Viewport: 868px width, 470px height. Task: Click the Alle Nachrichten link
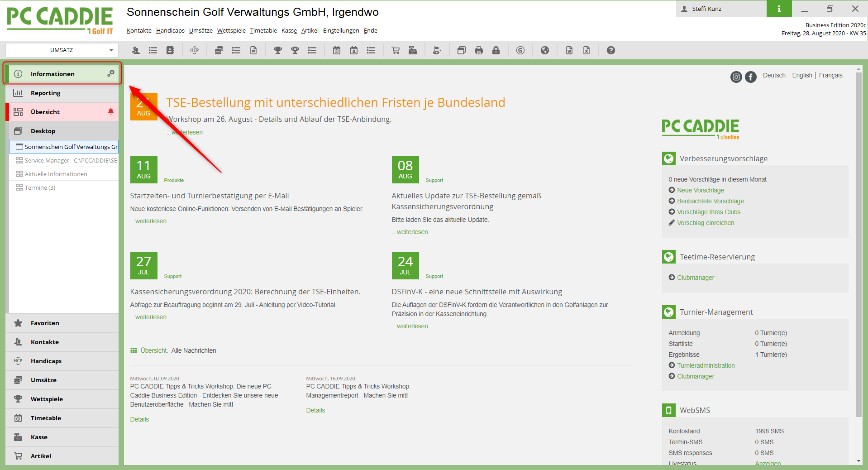pos(194,350)
